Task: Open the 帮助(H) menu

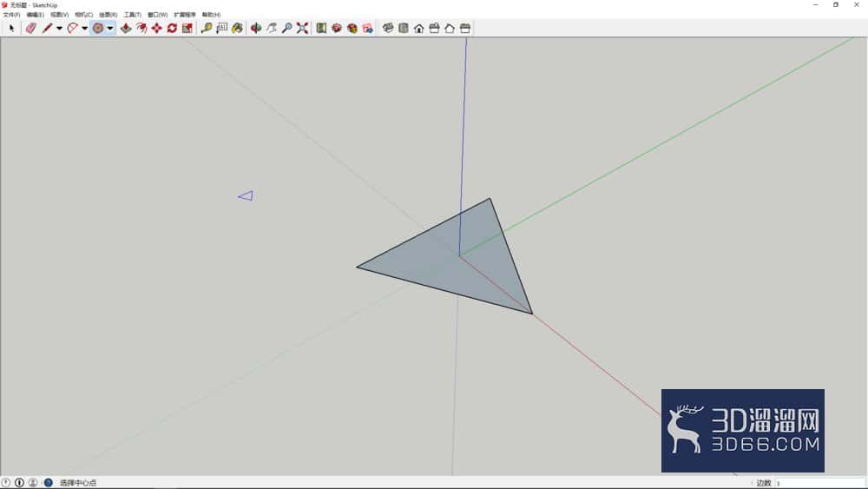Action: pos(212,15)
